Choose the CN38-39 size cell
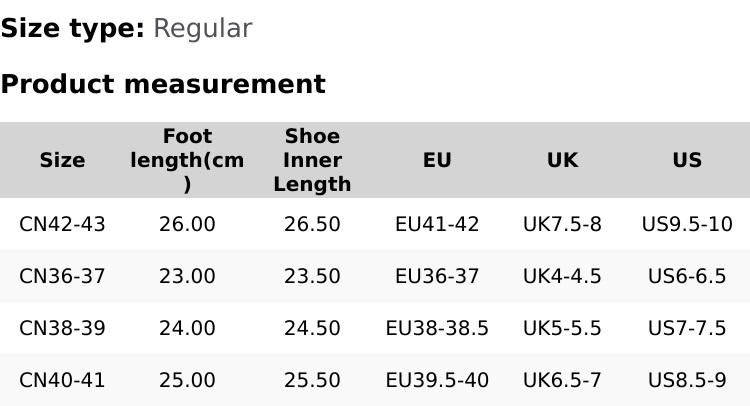Viewport: 750px width, 406px height. coord(62,328)
